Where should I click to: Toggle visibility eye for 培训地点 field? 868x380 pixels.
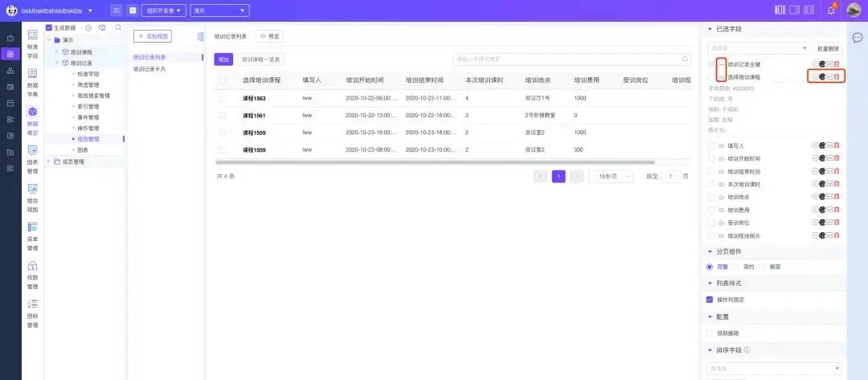click(x=721, y=197)
